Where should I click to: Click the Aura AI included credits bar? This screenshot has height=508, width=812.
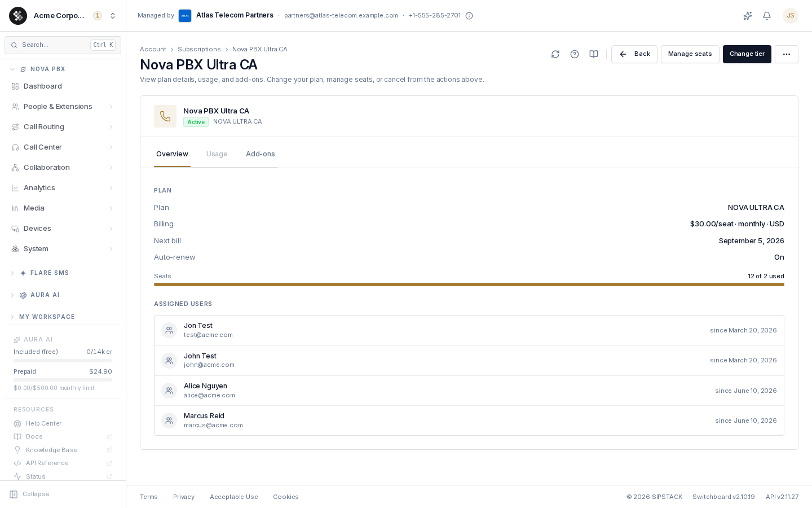[63, 360]
